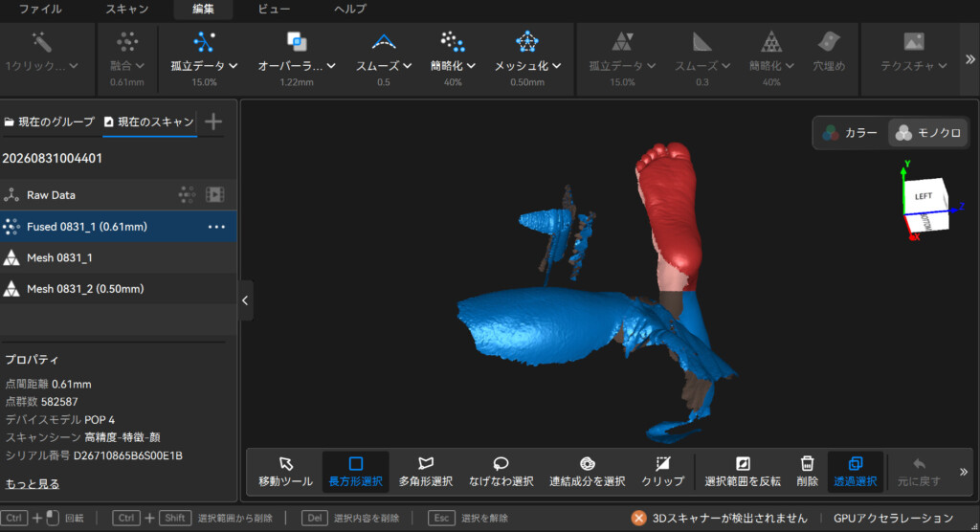Click the 削除 trash icon
The image size is (980, 532).
(807, 464)
